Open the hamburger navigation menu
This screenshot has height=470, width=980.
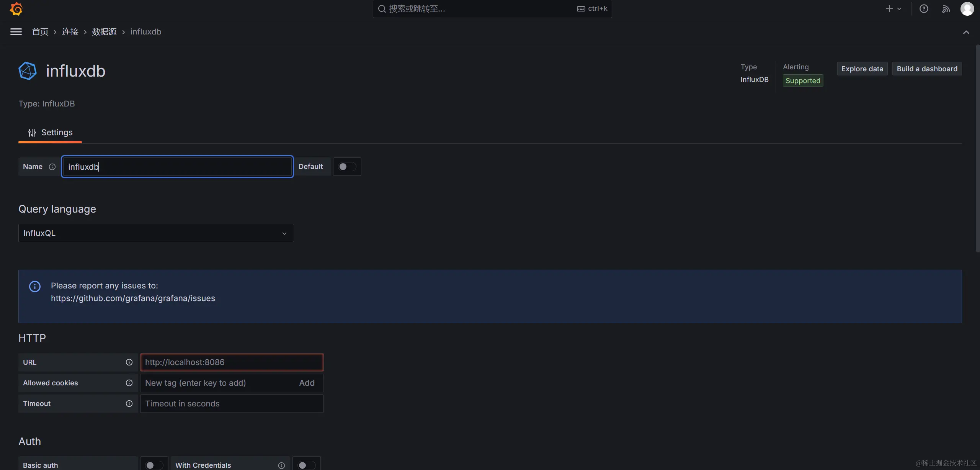tap(16, 32)
